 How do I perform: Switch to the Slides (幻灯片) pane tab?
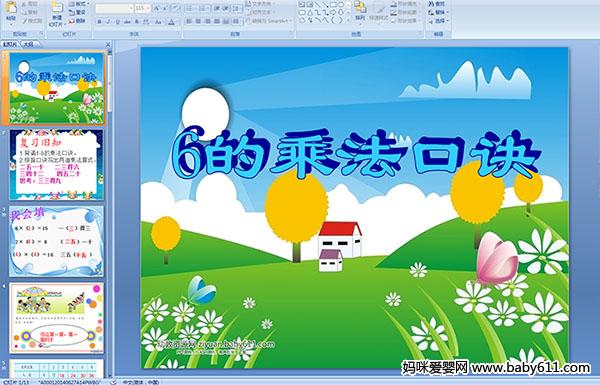[x=10, y=44]
